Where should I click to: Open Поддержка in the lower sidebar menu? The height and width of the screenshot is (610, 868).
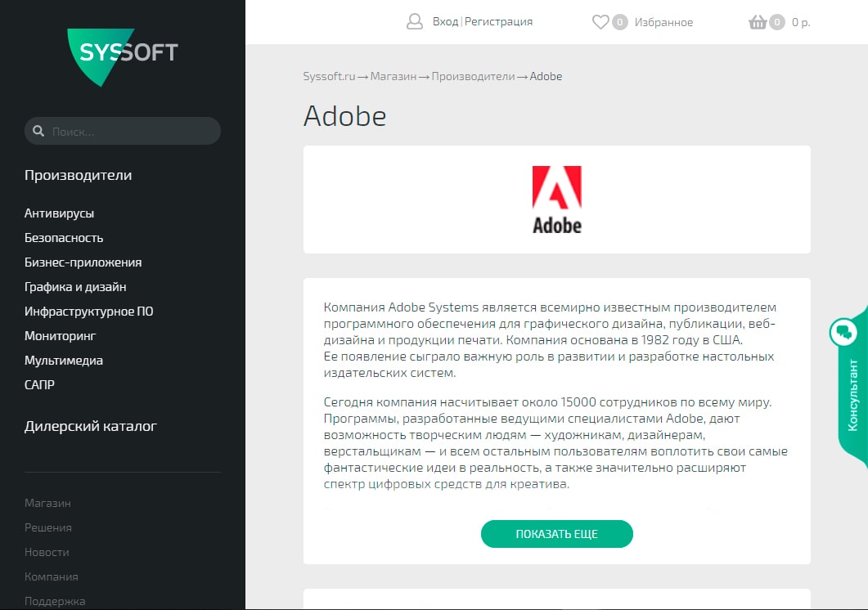55,601
